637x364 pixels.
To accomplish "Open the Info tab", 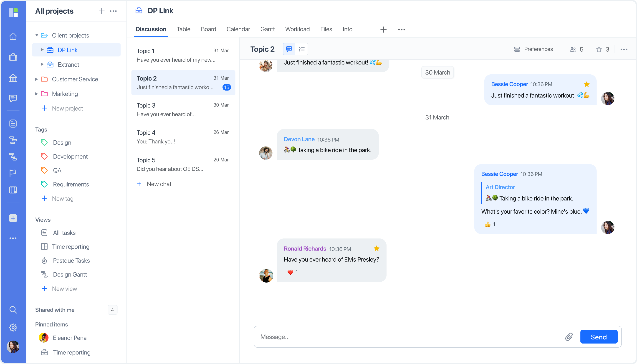I will [347, 29].
